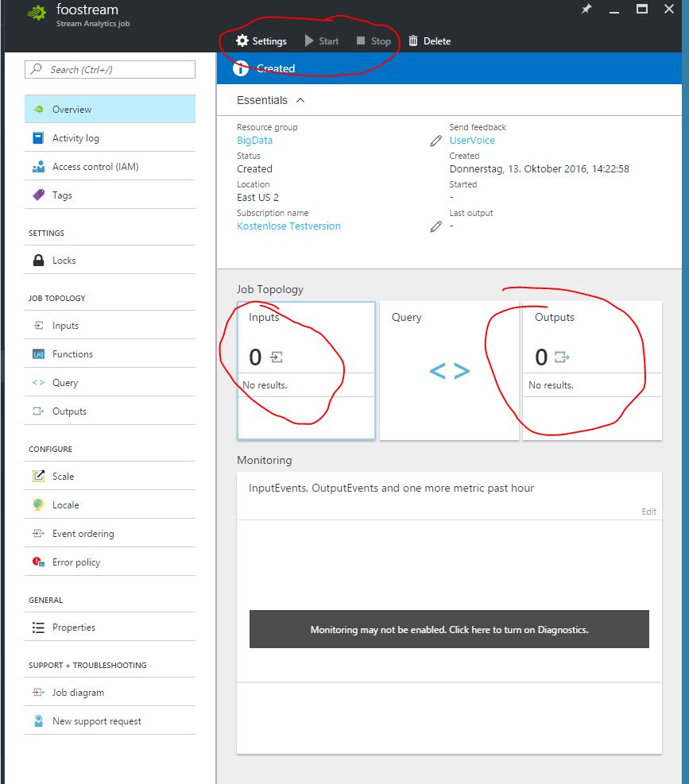Open the BigData resource group link
This screenshot has height=784, width=689.
point(254,141)
